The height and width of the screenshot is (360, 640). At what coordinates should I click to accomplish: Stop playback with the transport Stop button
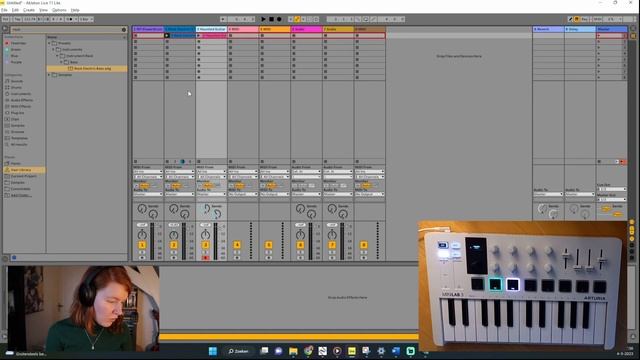tap(271, 19)
